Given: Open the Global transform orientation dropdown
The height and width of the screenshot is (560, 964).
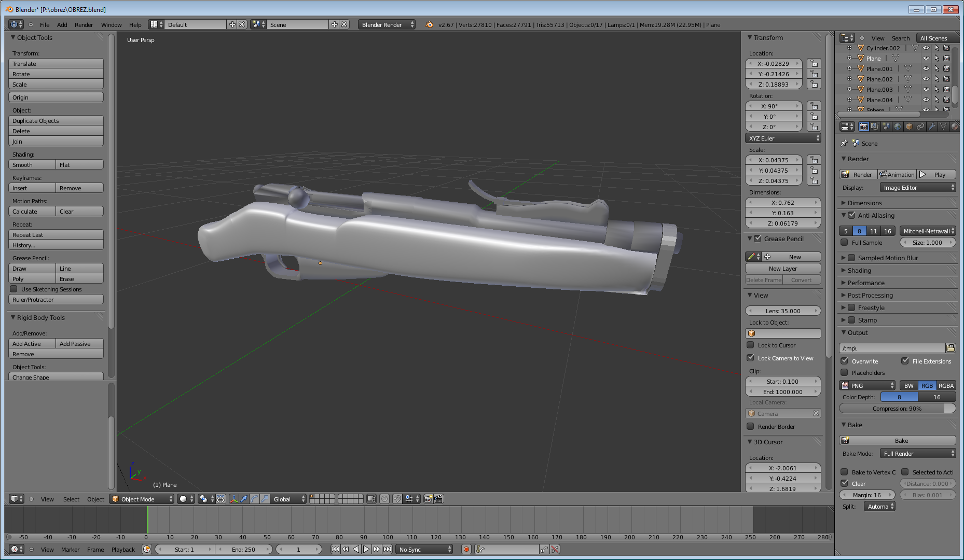Looking at the screenshot, I should click(288, 499).
